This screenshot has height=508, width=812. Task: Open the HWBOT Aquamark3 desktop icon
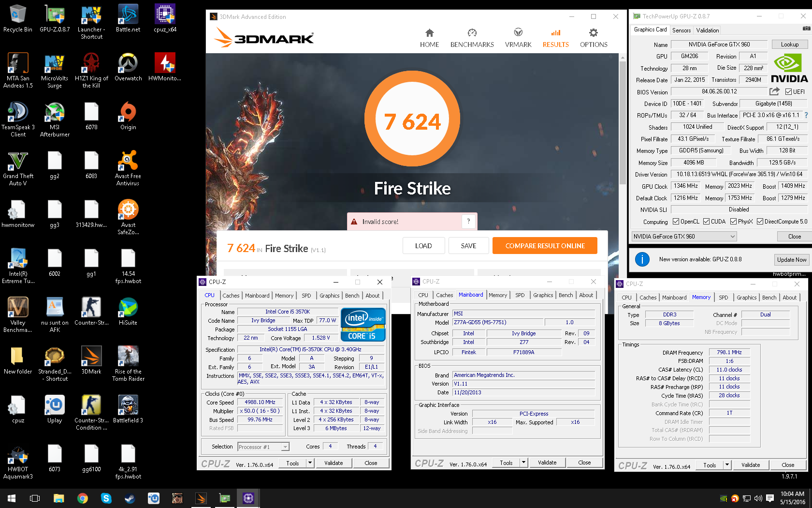click(18, 462)
